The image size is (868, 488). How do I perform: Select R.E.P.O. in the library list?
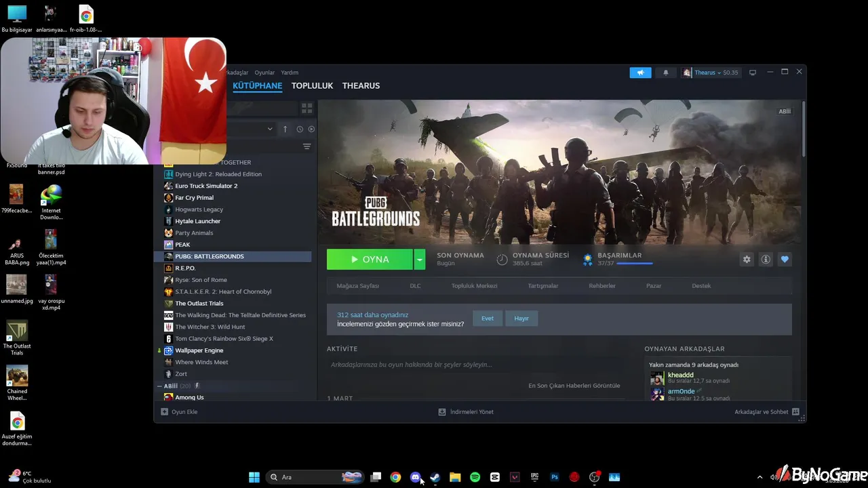(185, 268)
